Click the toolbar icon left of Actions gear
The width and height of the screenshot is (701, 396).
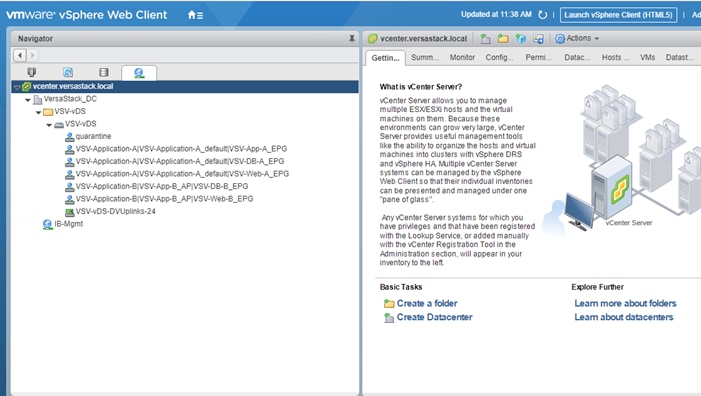(x=539, y=39)
